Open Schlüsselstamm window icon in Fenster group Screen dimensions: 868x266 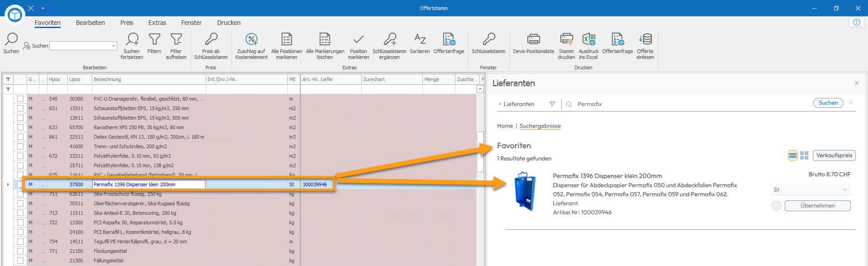pos(489,39)
